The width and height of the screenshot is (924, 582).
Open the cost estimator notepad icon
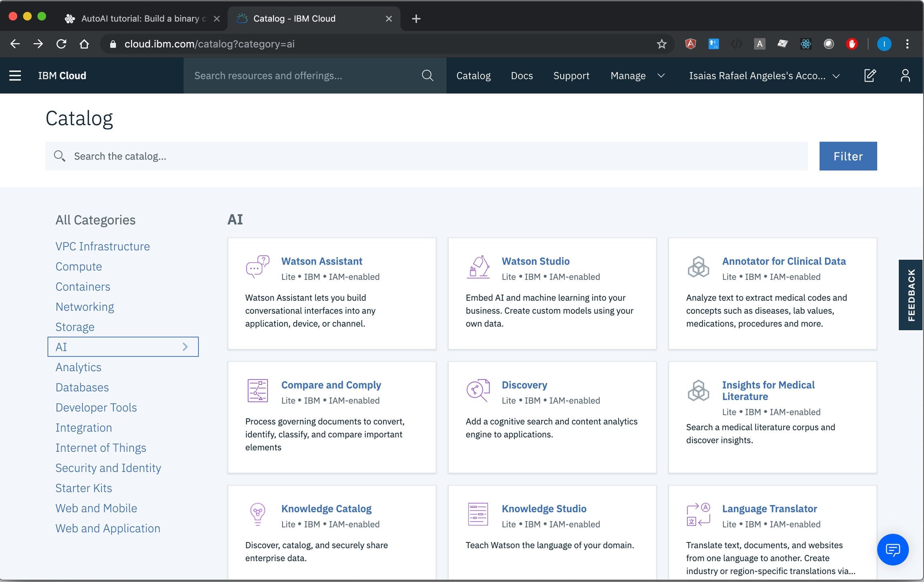click(x=869, y=75)
